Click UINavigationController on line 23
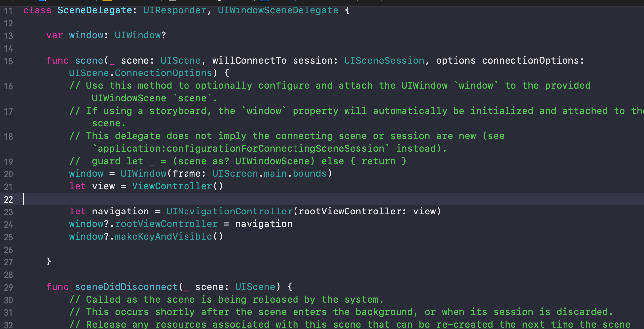 tap(229, 211)
